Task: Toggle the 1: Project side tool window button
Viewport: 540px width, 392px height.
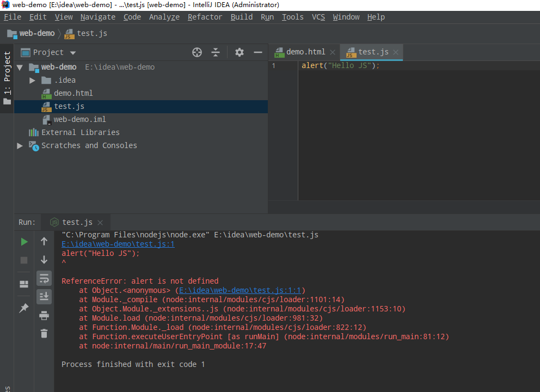Action: (7, 78)
